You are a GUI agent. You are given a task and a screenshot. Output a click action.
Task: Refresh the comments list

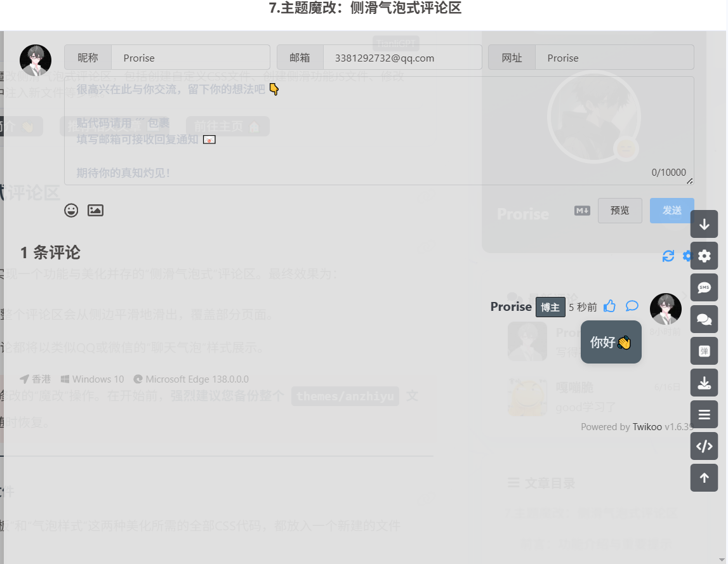tap(668, 256)
